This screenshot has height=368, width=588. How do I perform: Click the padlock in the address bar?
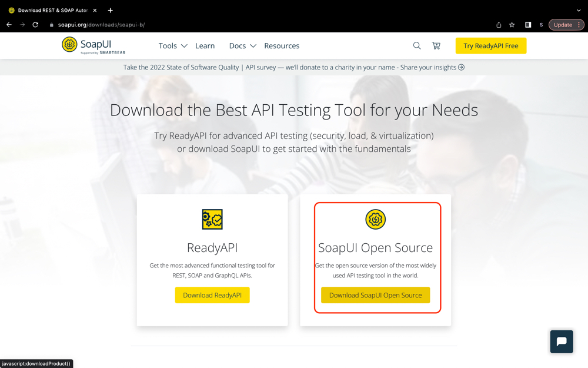52,24
